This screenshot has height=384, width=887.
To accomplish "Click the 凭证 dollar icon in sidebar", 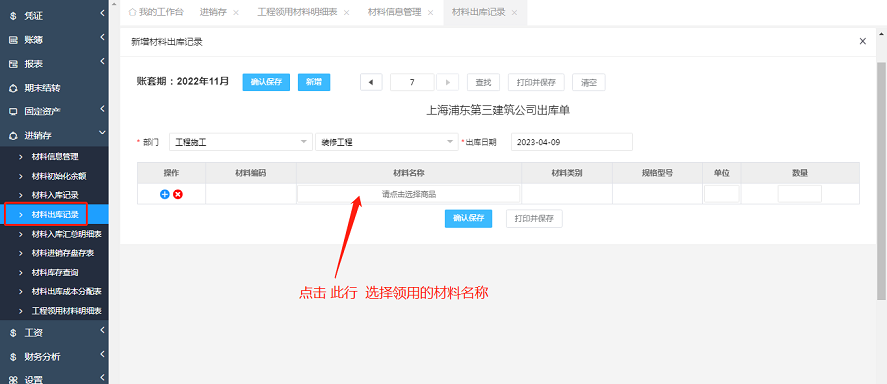I will pos(13,16).
